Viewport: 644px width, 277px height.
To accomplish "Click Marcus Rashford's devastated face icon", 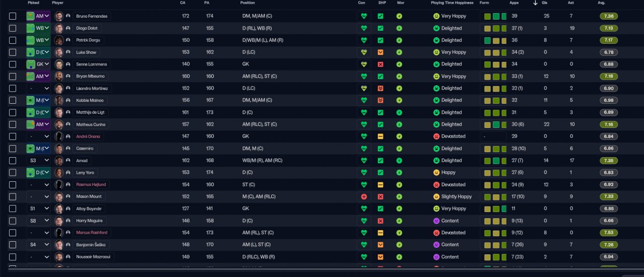I will [x=436, y=233].
